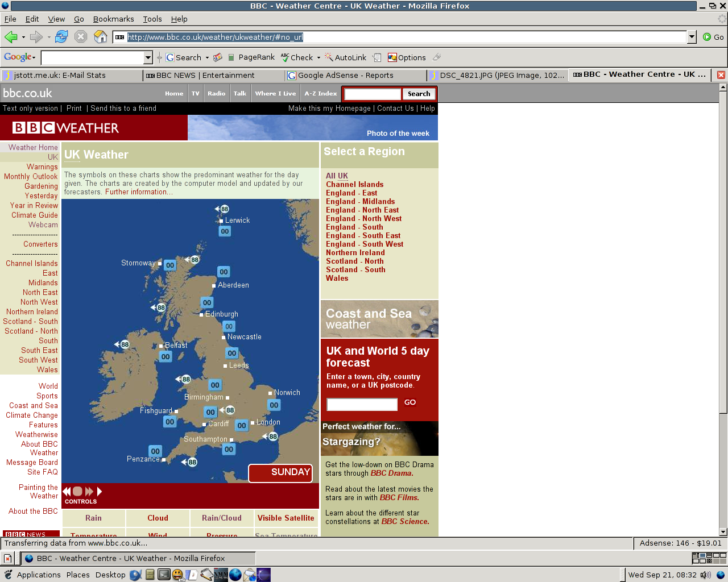Screen dimensions: 728x582
Task: Click the GO button for 5 day forecast
Action: coord(410,402)
